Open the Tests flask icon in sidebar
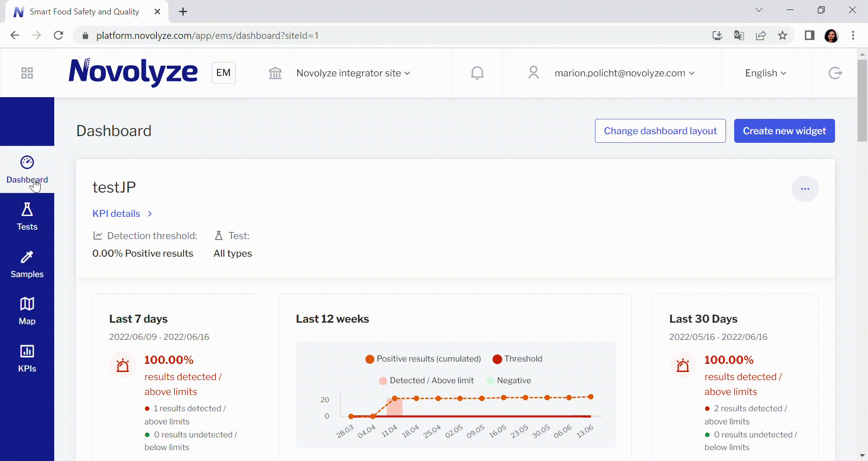 coord(27,210)
